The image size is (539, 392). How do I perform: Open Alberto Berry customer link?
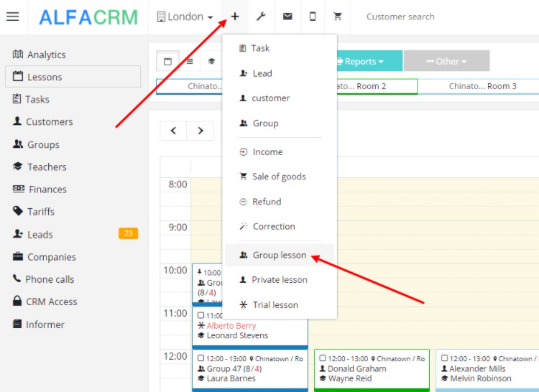tap(231, 325)
